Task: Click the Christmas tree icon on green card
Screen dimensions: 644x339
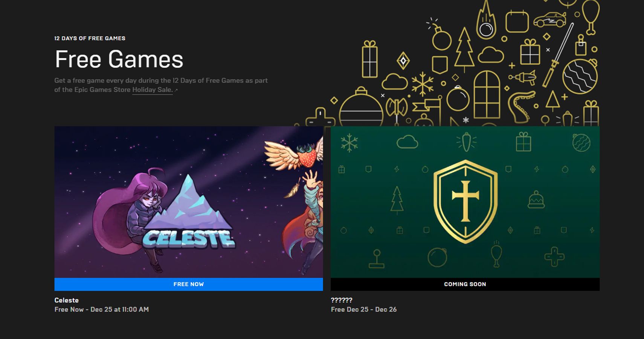Action: [x=397, y=200]
